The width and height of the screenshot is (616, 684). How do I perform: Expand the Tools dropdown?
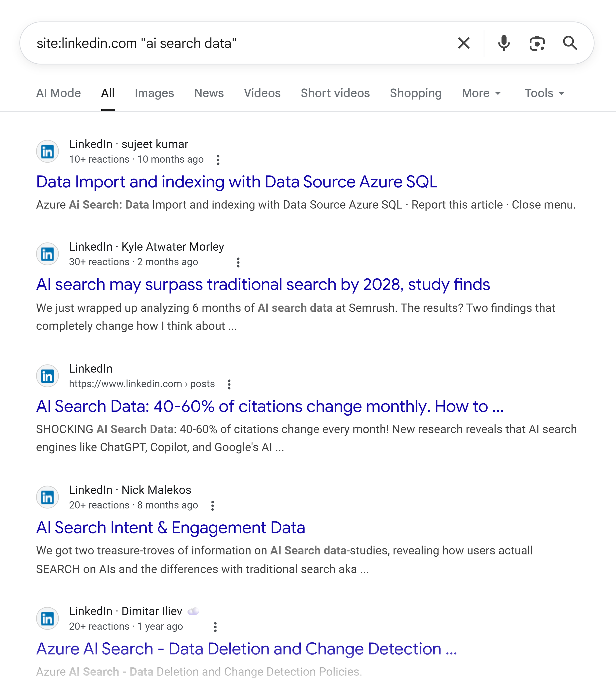(544, 93)
